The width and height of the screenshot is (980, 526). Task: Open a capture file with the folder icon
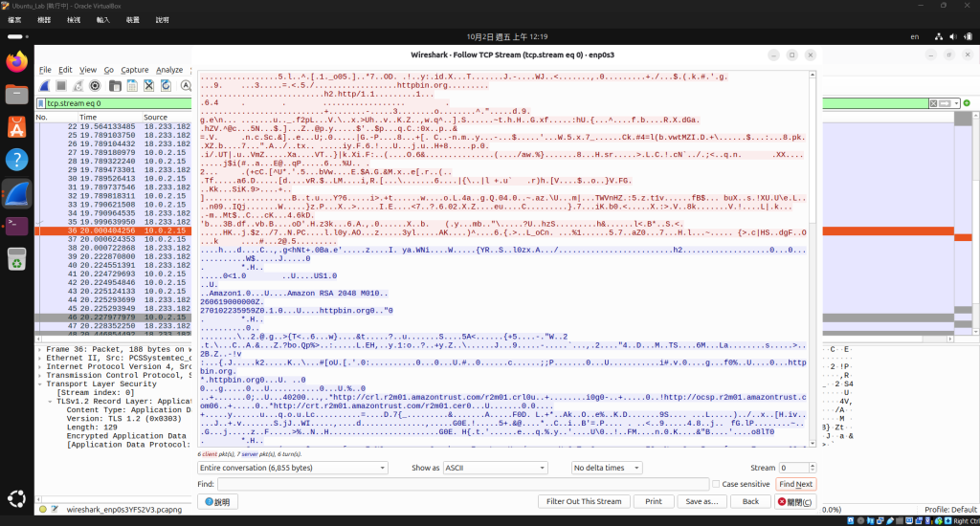[x=115, y=86]
